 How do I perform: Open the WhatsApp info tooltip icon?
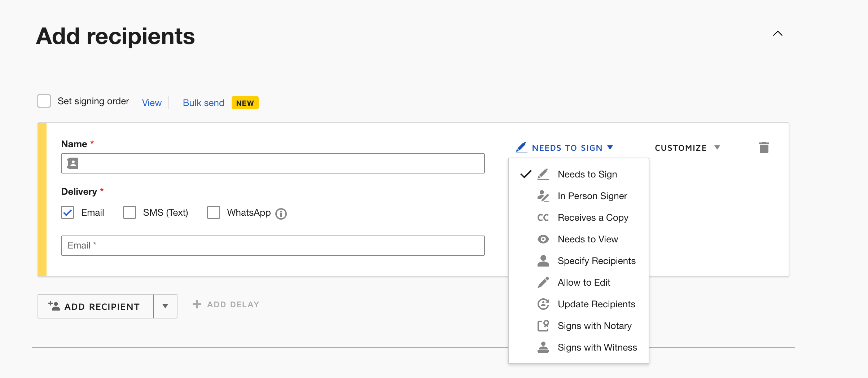tap(281, 214)
